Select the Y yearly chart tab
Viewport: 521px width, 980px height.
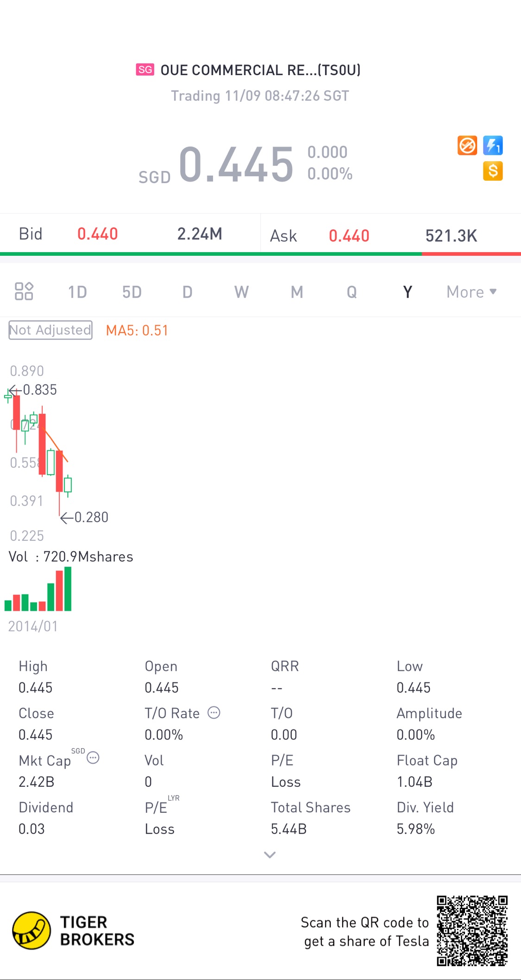pos(407,292)
